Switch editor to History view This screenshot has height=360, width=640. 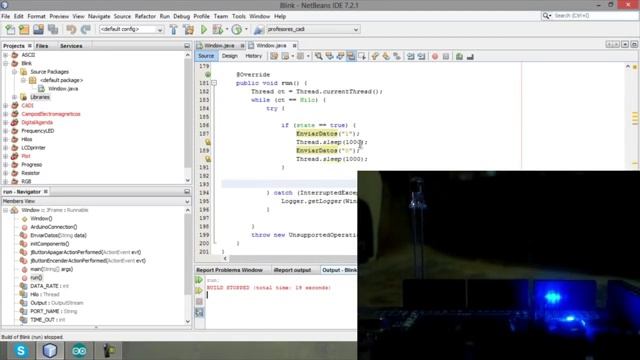tap(253, 56)
